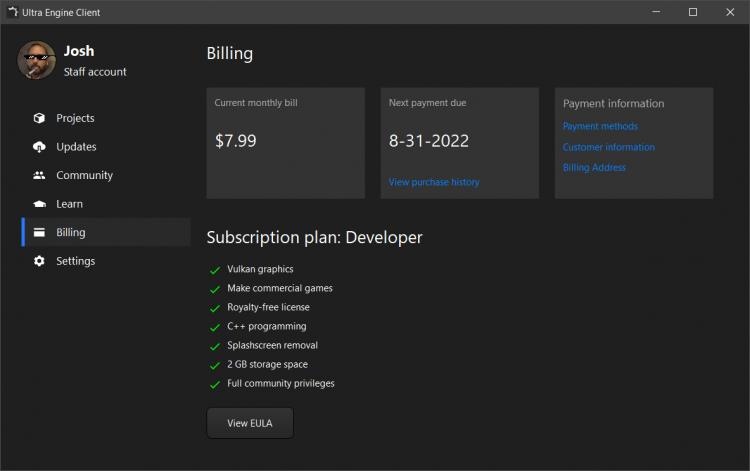Open the Projects section
Viewport: 750px width, 471px height.
coord(75,118)
